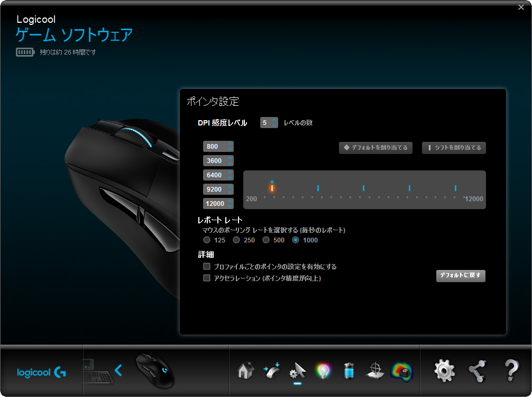The height and width of the screenshot is (397, 532).
Task: Open battery settings icon
Action: point(349,371)
